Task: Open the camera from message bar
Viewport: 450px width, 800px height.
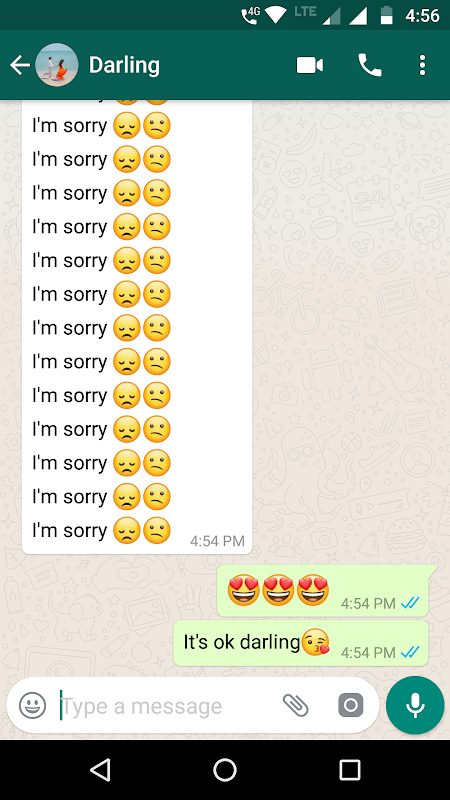Action: tap(351, 706)
